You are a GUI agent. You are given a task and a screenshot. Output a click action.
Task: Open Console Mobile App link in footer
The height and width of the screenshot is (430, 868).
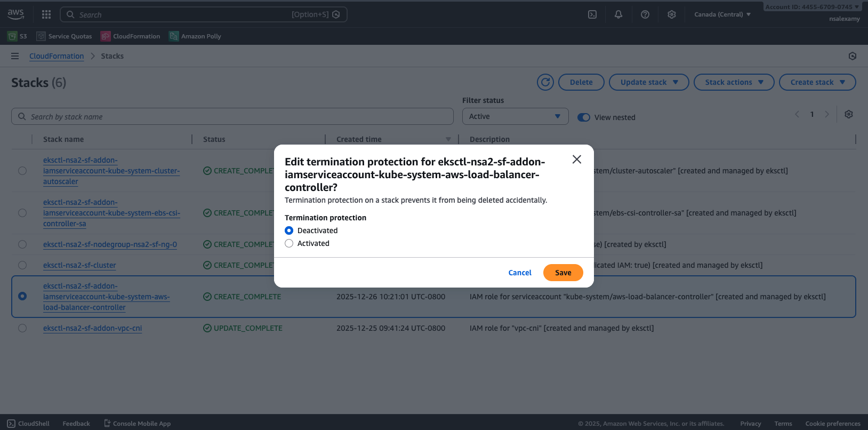(x=138, y=424)
